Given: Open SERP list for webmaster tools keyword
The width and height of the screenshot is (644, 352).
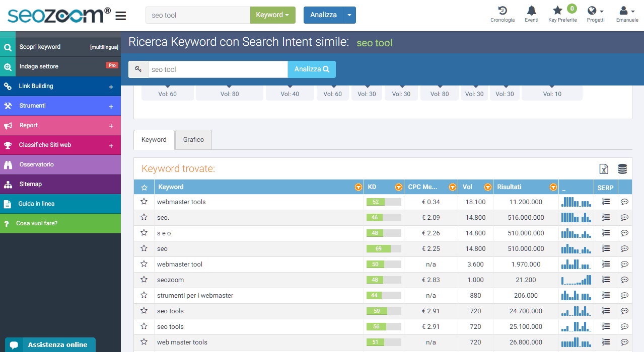Looking at the screenshot, I should pos(605,202).
